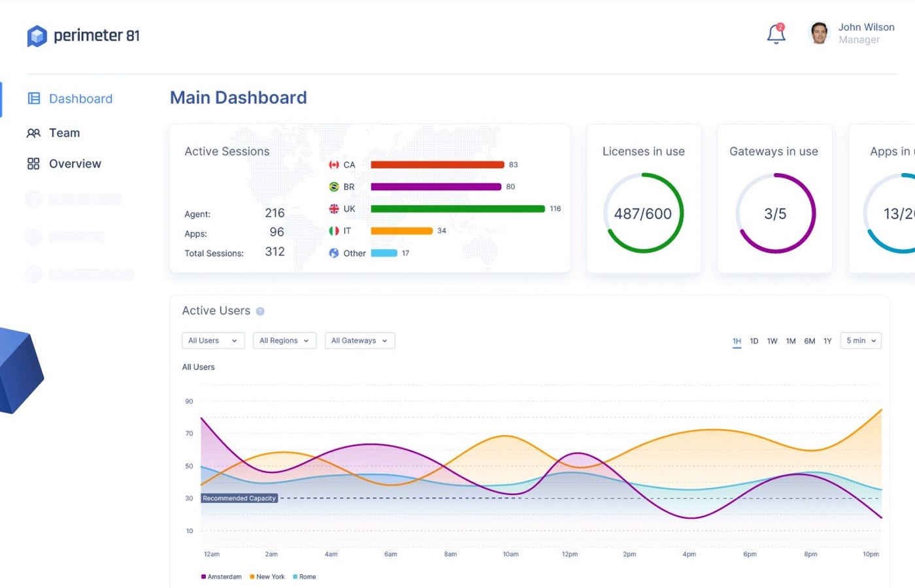Click the Perimeter 81 logo icon
This screenshot has height=588, width=915.
point(37,36)
